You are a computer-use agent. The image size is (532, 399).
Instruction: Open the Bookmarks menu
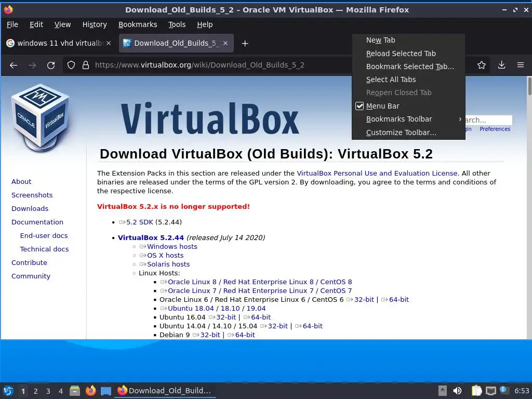(x=137, y=24)
